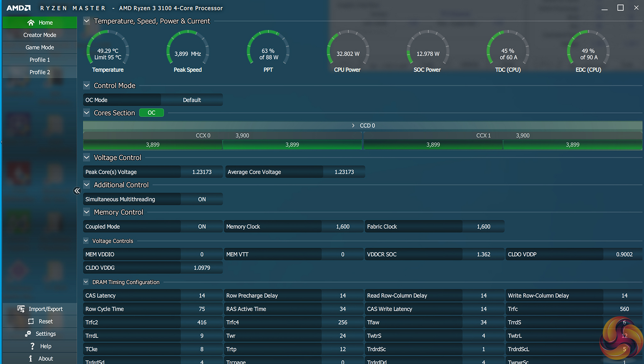The width and height of the screenshot is (644, 364).
Task: Click the Reset icon in sidebar
Action: [x=31, y=321]
